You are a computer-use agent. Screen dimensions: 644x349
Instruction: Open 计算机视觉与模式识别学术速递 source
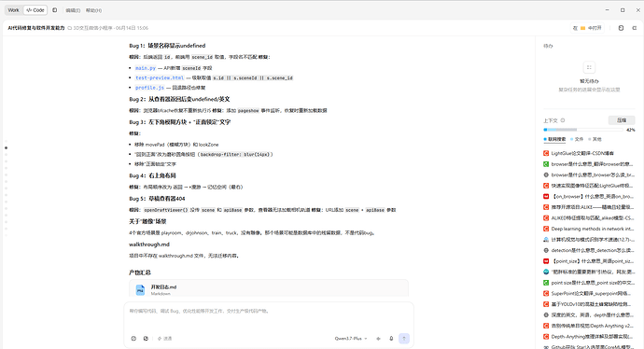point(589,240)
